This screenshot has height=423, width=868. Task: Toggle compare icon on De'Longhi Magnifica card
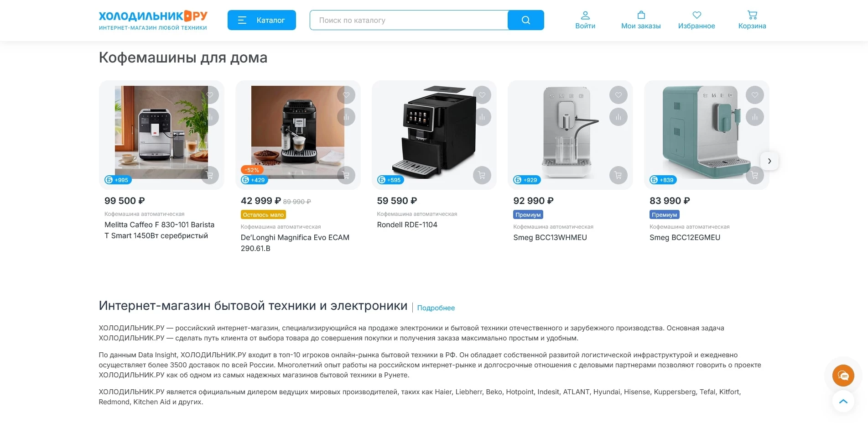click(346, 117)
